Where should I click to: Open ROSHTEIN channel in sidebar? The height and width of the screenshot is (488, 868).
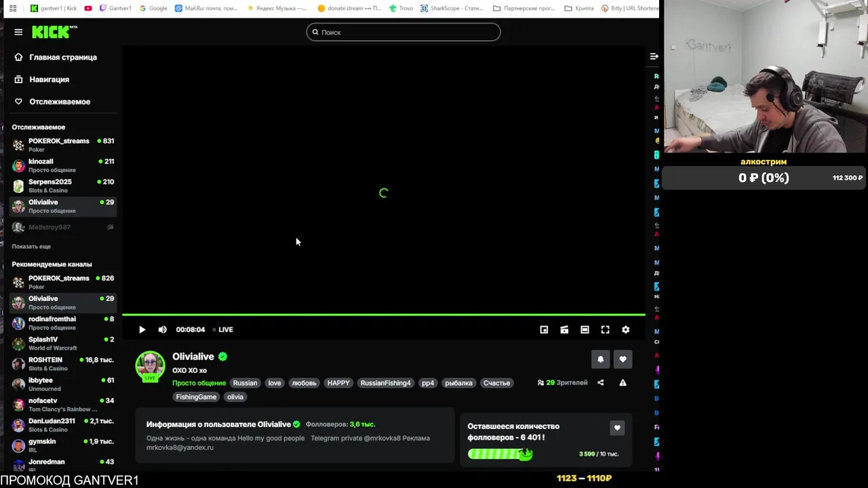(x=63, y=363)
